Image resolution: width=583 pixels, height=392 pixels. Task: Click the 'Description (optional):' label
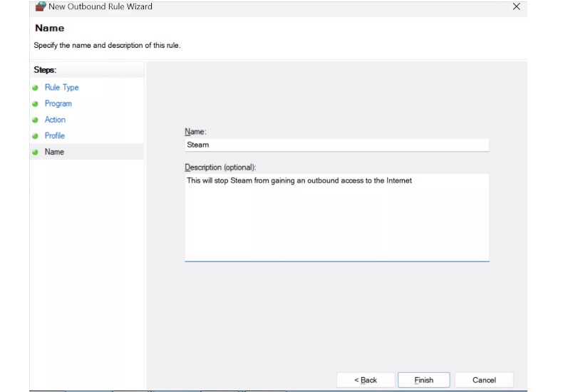(x=220, y=167)
